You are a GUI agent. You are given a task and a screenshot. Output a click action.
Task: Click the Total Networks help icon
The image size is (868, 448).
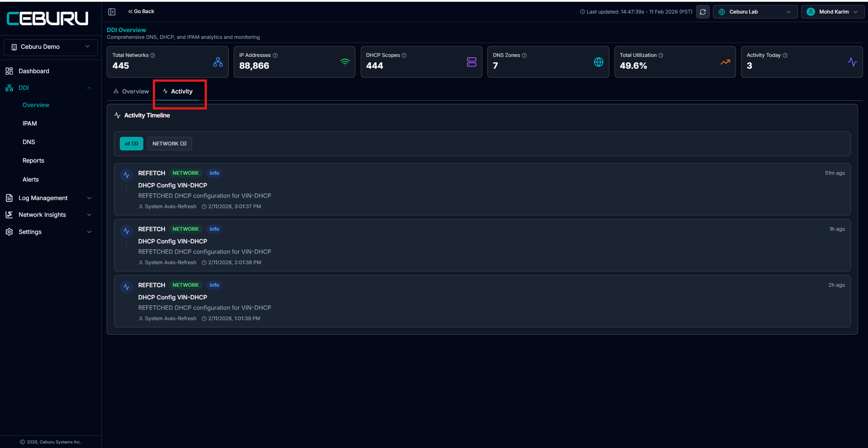tap(153, 56)
